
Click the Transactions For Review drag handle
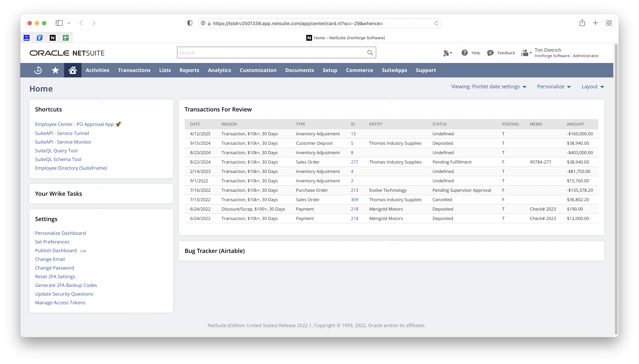point(391,103)
